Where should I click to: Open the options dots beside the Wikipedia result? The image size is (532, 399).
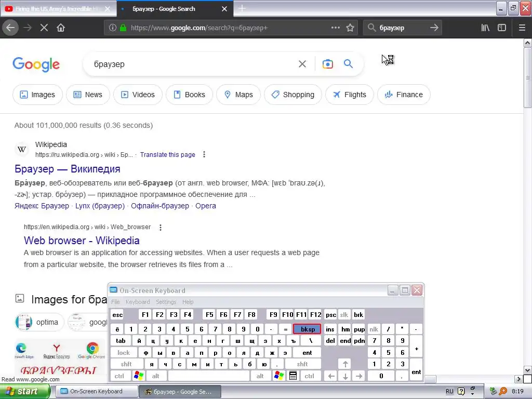click(204, 155)
